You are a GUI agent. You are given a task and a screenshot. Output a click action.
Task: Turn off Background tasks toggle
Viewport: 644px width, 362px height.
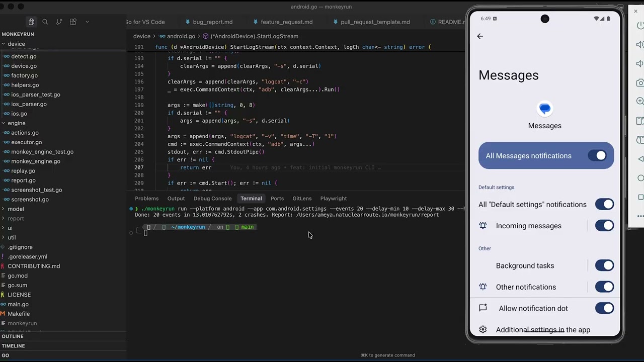604,265
